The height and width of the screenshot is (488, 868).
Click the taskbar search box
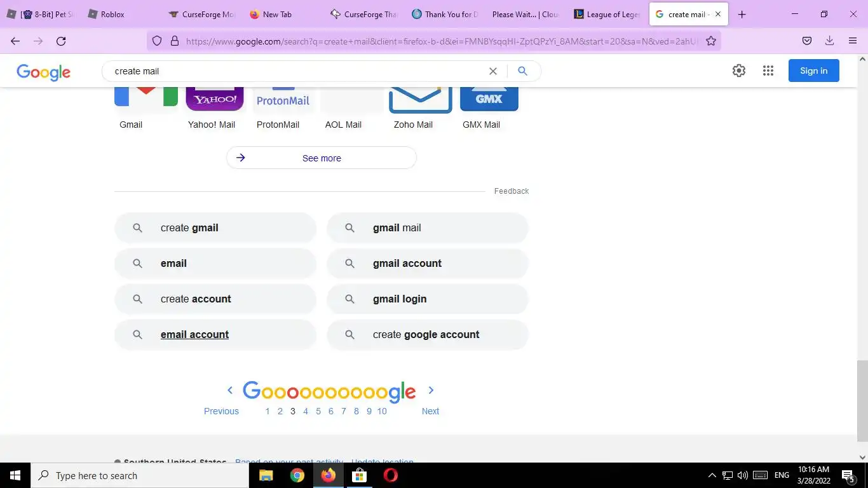click(x=140, y=475)
